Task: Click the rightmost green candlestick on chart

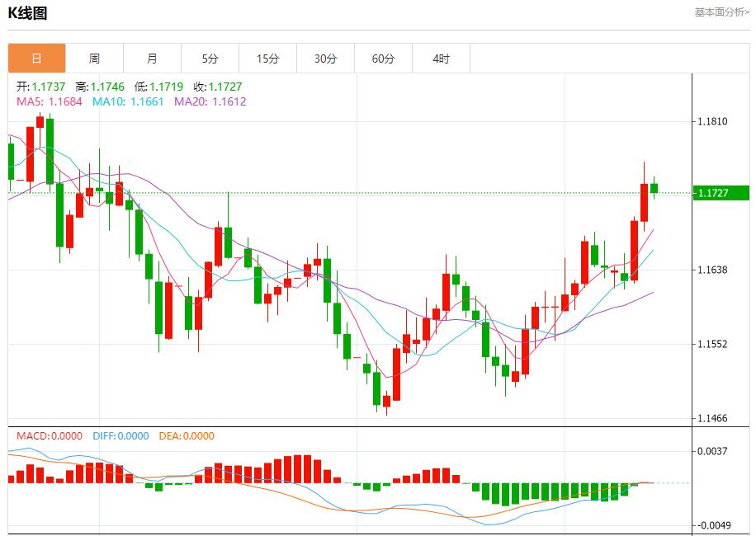Action: tap(654, 188)
